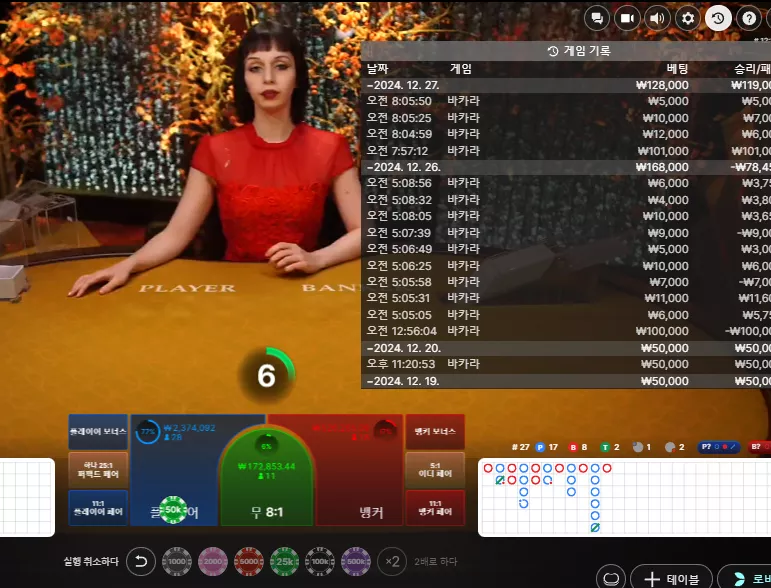Screen dimensions: 771x588
Task: Click the blue P 17 statistic icon
Action: pyautogui.click(x=540, y=447)
